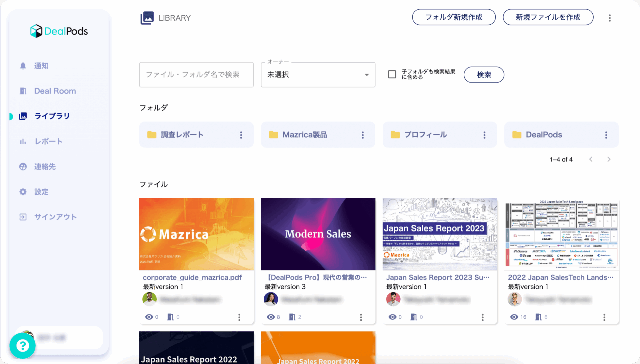Click owner avatar on Japan Sales Report 2023
The image size is (640, 364).
(x=393, y=299)
